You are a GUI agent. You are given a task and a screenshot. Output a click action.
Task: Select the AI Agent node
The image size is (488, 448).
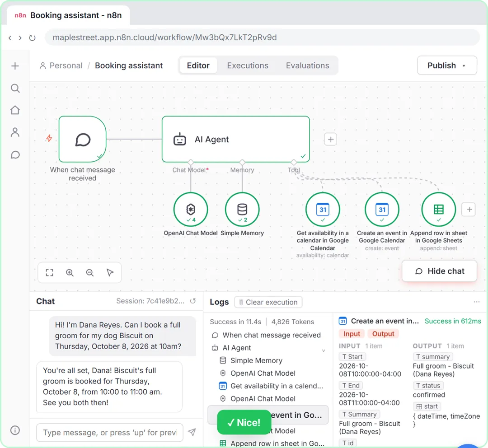click(235, 139)
